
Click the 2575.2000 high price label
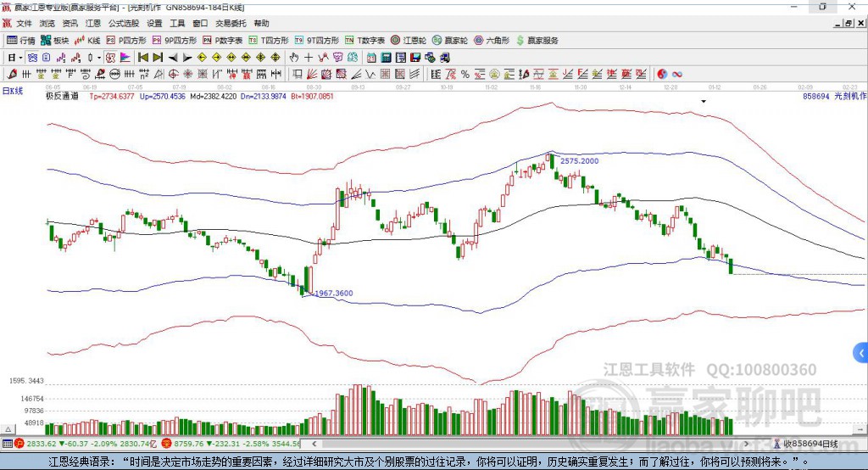(x=579, y=160)
